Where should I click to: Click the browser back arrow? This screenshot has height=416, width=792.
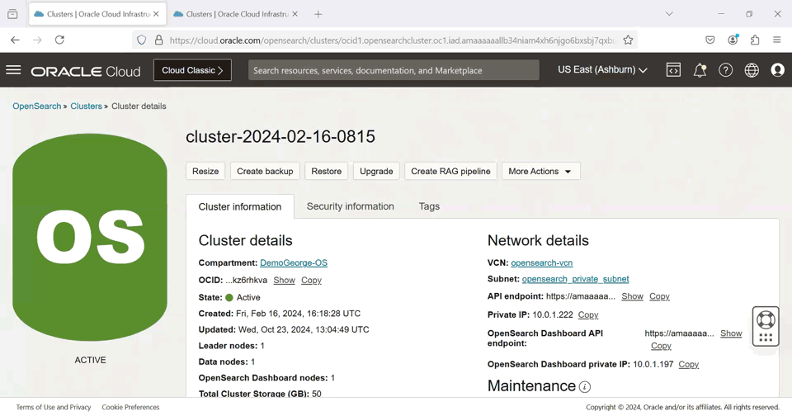pyautogui.click(x=15, y=40)
